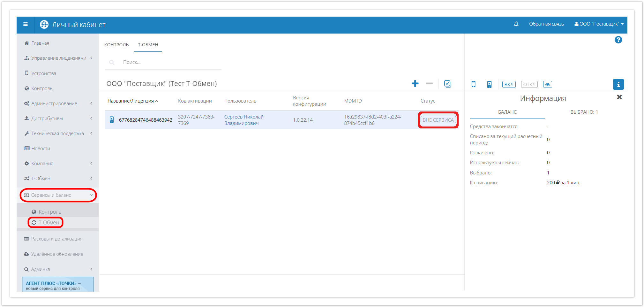
Task: Click the ВНЕ СЕРВИСА status button
Action: (438, 120)
